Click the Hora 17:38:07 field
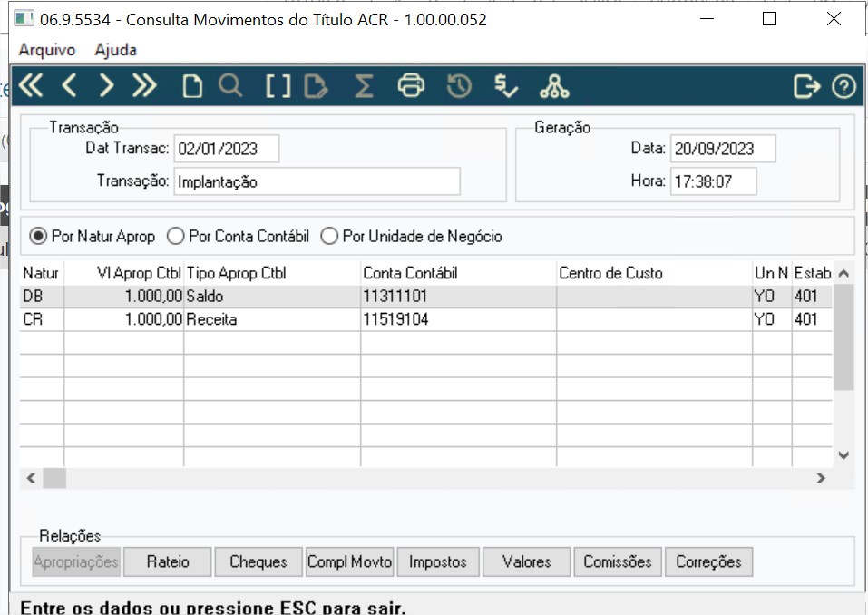The height and width of the screenshot is (615, 868). tap(714, 181)
